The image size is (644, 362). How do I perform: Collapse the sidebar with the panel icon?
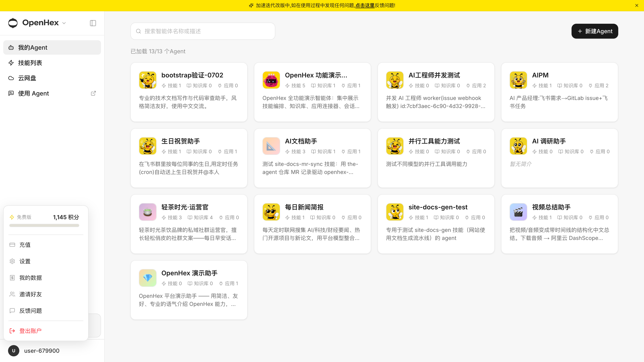click(93, 23)
